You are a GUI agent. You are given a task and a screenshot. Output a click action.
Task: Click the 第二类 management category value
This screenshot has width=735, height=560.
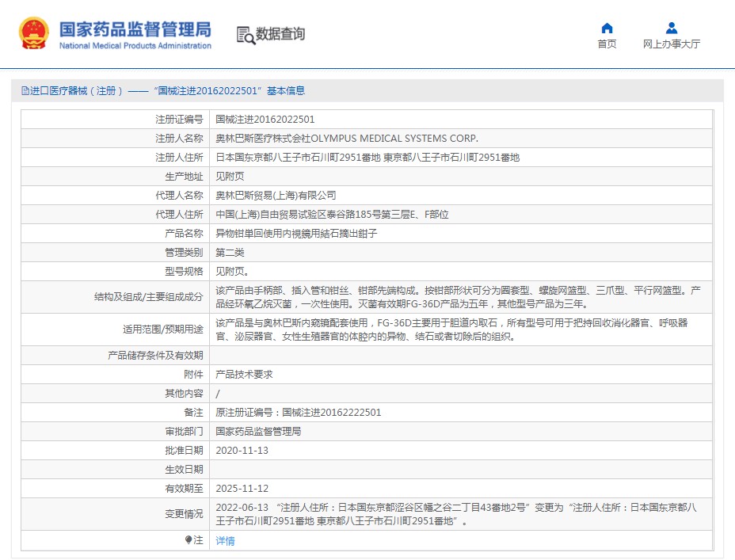[x=230, y=253]
